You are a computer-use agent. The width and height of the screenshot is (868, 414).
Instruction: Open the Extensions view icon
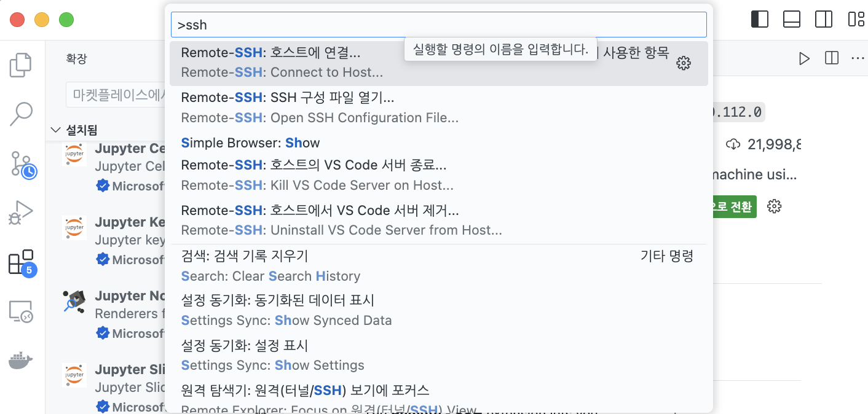coord(22,263)
